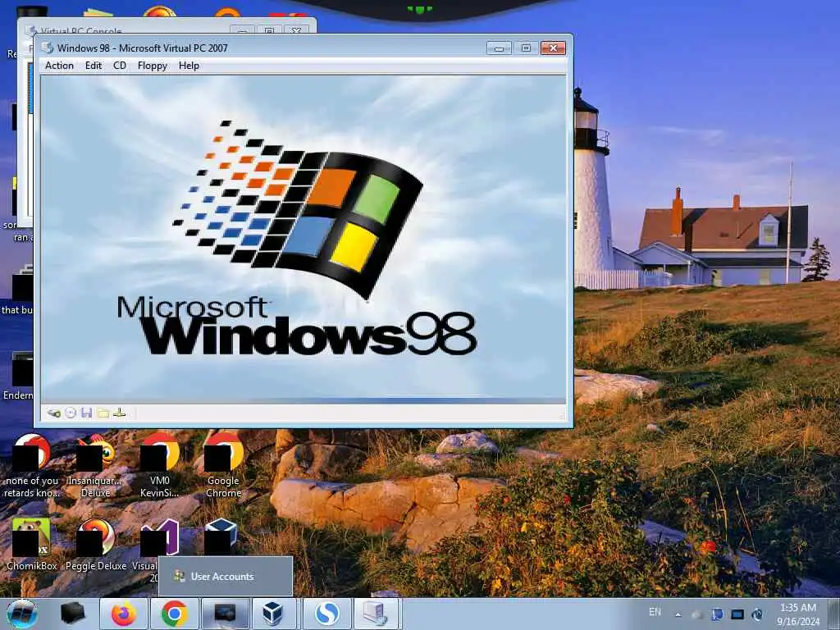
Task: Click the dark monitor taskbar icon
Action: point(225,614)
